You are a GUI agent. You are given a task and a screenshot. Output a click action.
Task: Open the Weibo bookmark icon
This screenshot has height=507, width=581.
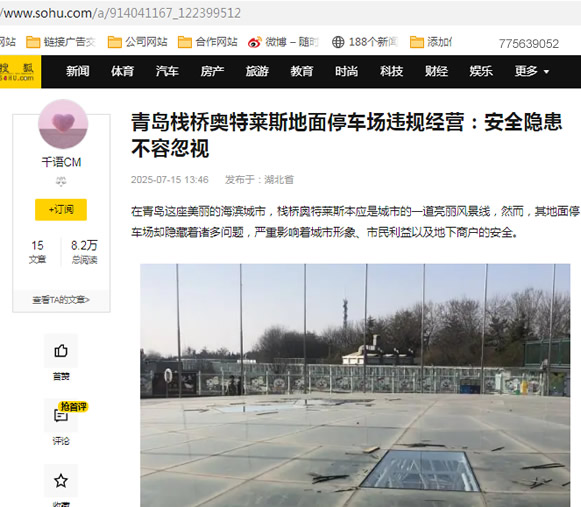(255, 42)
